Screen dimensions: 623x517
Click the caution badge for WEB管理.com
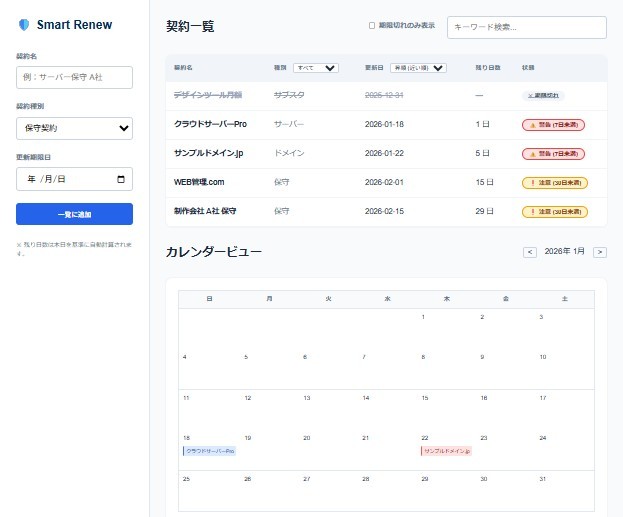click(554, 183)
